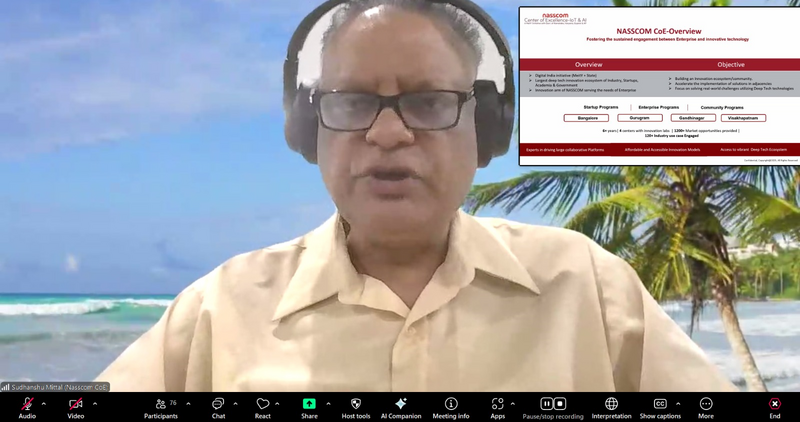
Task: Turn on camera with Video button
Action: (75, 406)
